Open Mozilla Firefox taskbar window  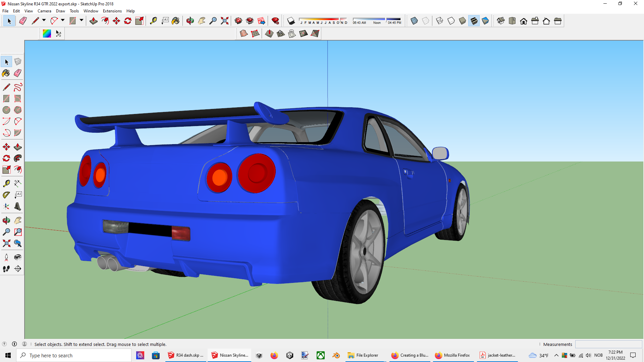(x=453, y=355)
